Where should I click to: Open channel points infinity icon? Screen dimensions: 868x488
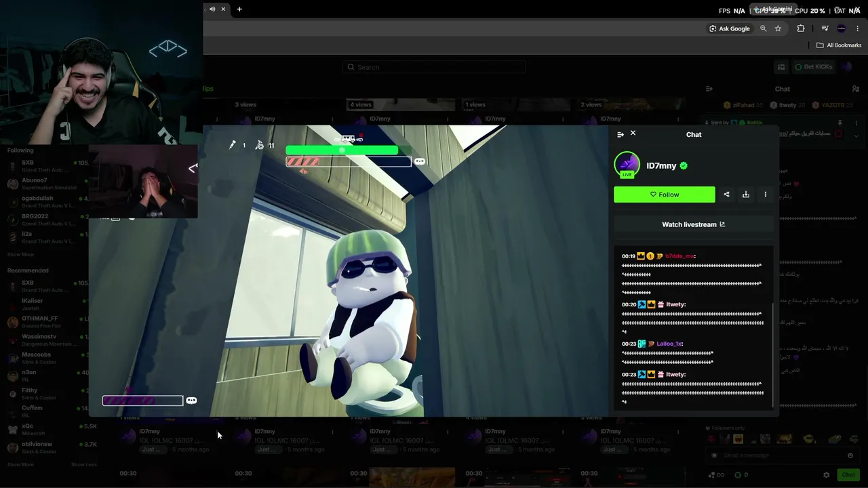pos(715,475)
